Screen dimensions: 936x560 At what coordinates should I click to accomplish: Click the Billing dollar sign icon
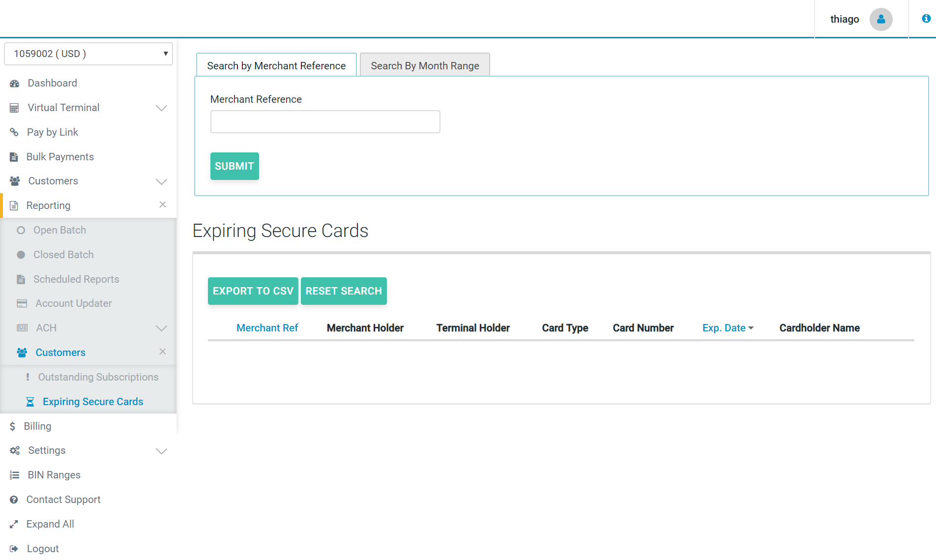click(12, 426)
